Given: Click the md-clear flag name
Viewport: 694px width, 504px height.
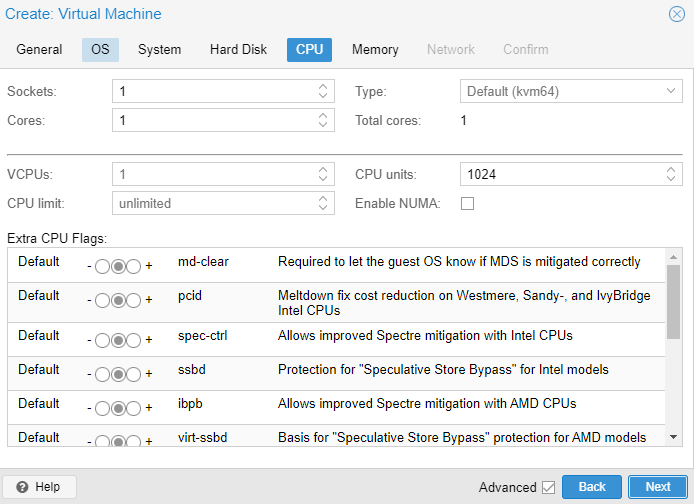Looking at the screenshot, I should (203, 262).
